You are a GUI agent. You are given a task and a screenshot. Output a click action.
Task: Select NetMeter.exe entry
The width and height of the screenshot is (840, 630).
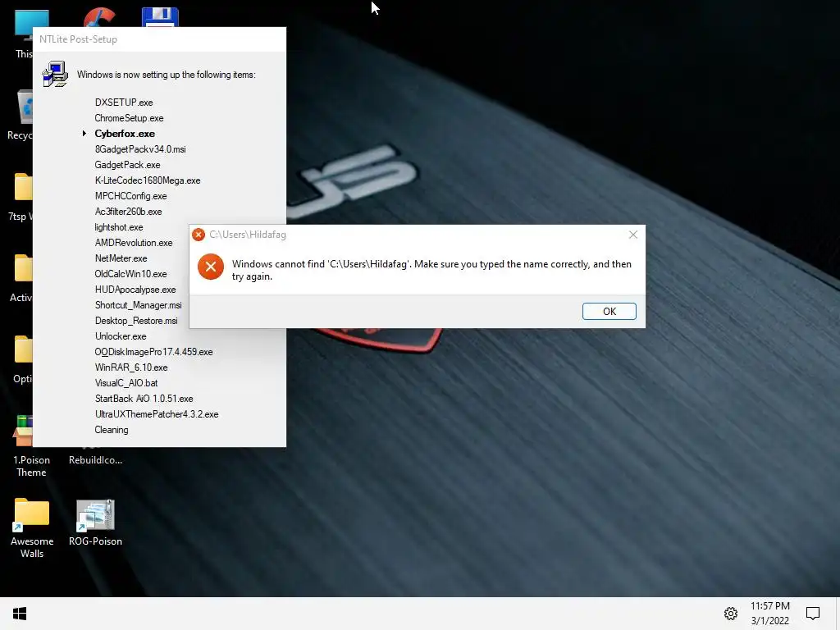click(121, 258)
